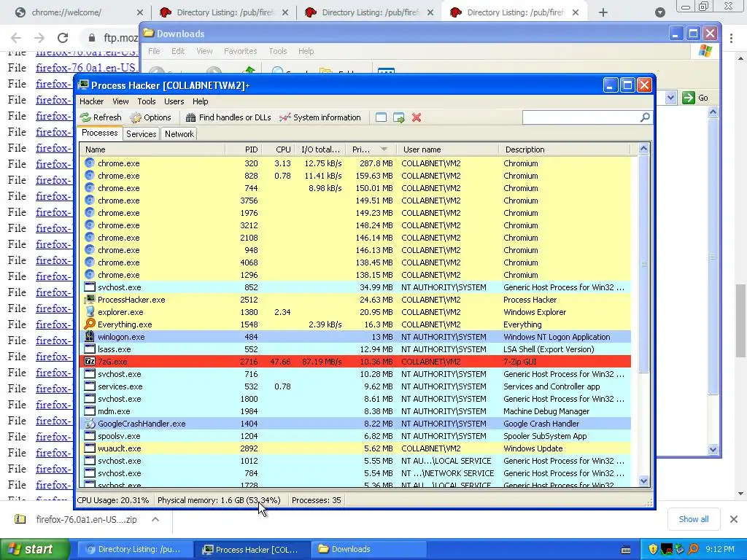Sort by the Description column header
Image resolution: width=747 pixels, height=560 pixels.
pyautogui.click(x=565, y=149)
